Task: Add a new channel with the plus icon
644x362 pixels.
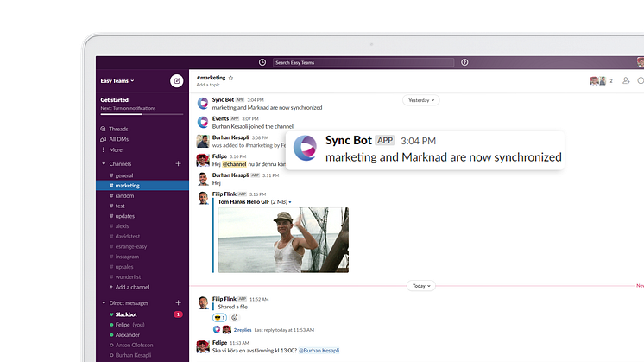Action: (178, 163)
